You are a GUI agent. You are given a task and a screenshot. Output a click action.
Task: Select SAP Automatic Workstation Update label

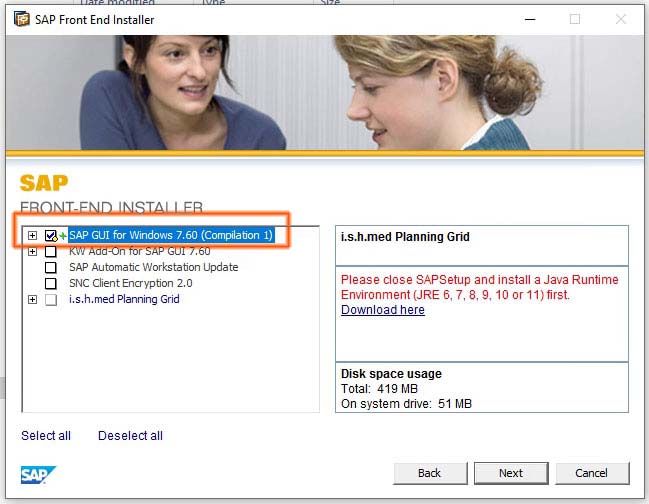154,267
